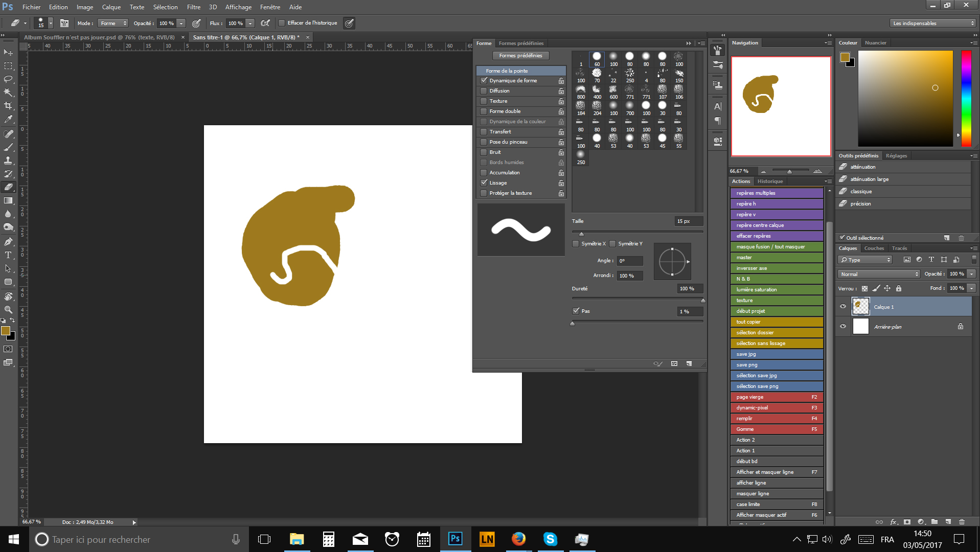
Task: Select the Pen tool
Action: pyautogui.click(x=8, y=242)
